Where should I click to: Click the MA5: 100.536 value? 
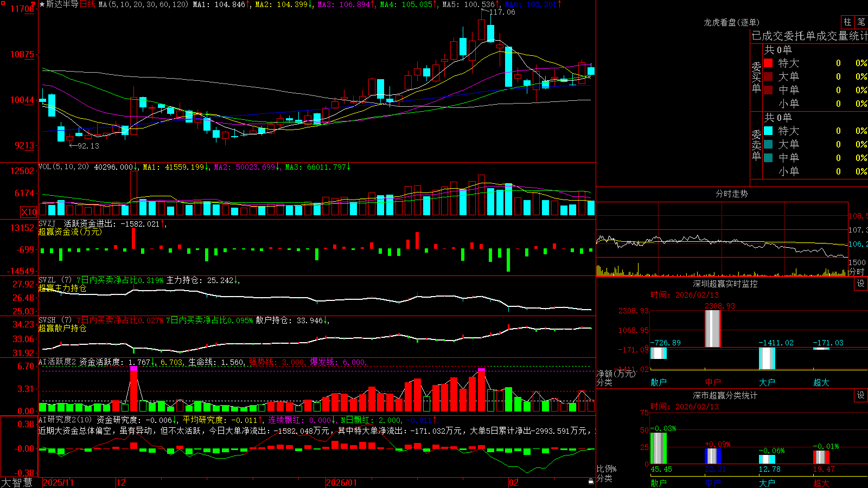point(469,4)
